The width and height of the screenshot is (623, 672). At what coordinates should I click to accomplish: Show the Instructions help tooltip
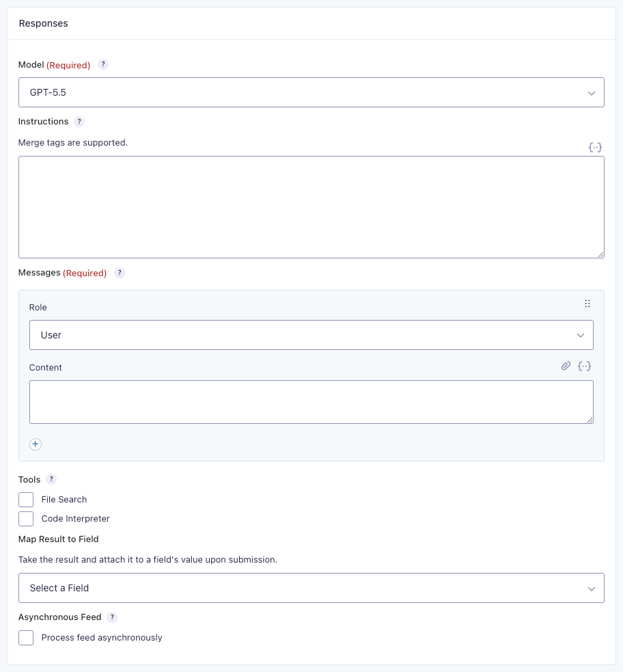[x=79, y=122]
